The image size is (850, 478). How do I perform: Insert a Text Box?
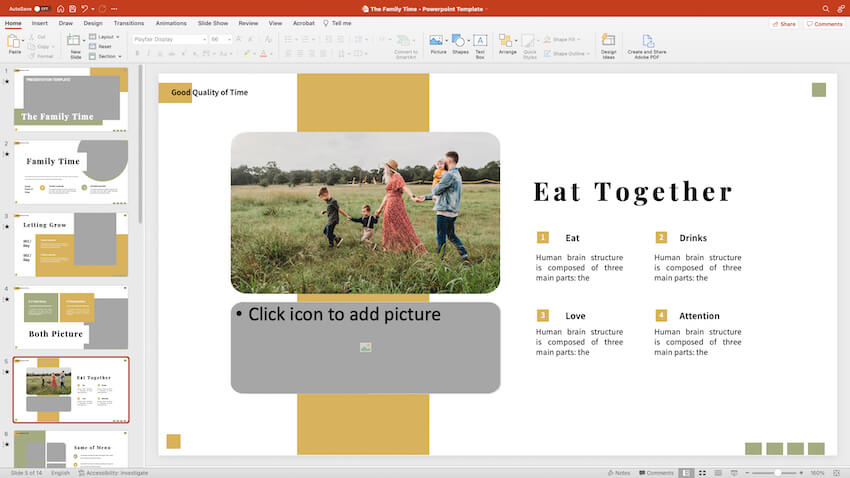[x=480, y=44]
